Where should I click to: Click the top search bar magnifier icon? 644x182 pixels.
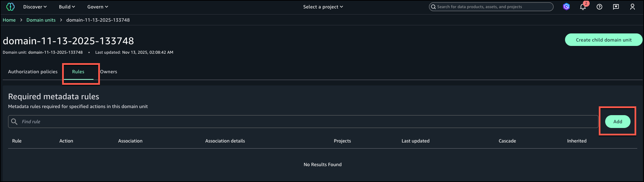pos(433,7)
